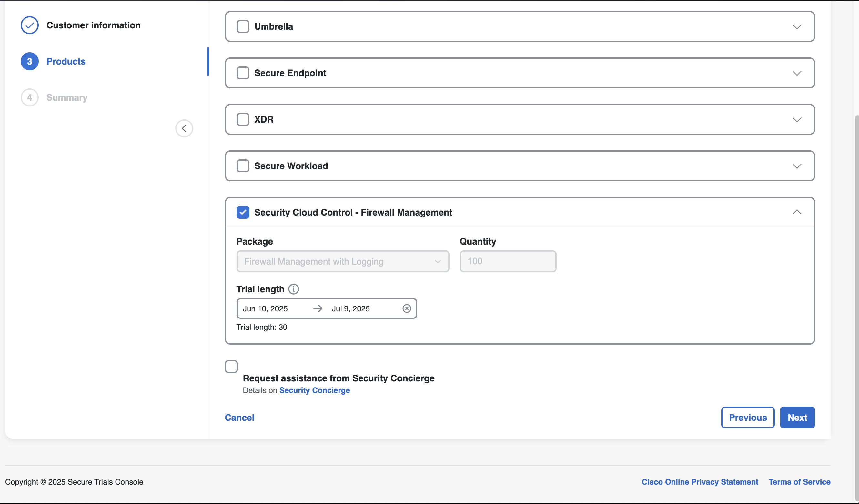
Task: Open the Security Concierge details link
Action: [314, 390]
